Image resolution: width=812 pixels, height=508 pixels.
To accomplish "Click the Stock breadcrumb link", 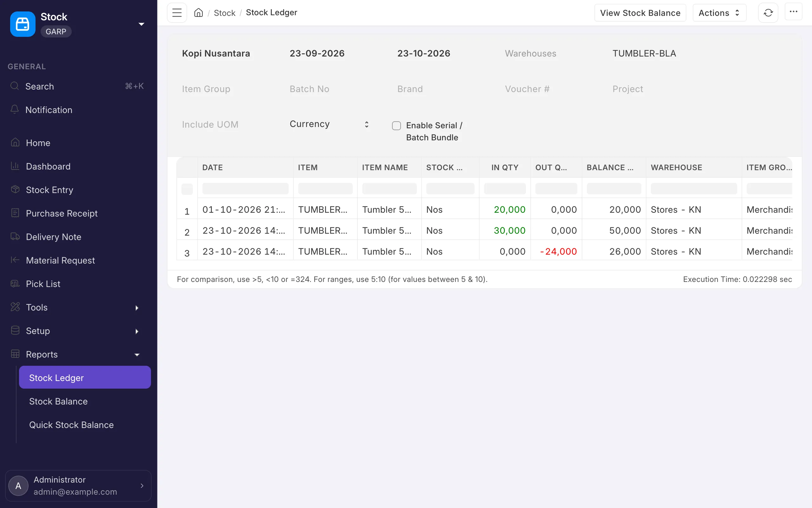I will (x=225, y=13).
